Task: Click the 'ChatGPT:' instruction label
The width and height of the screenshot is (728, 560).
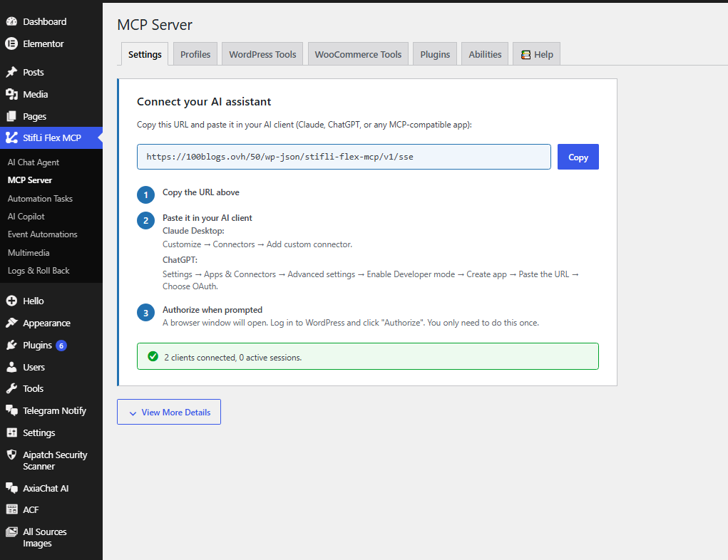Action: [180, 260]
